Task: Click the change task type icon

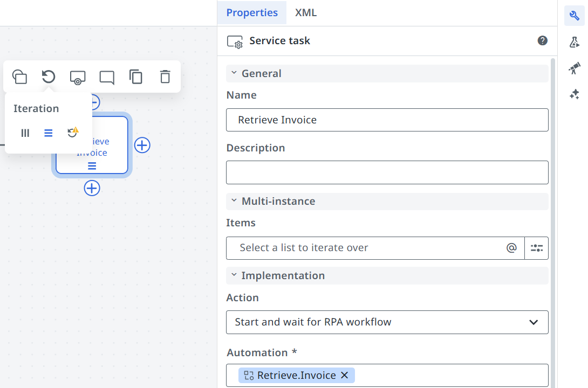Action: [x=78, y=77]
